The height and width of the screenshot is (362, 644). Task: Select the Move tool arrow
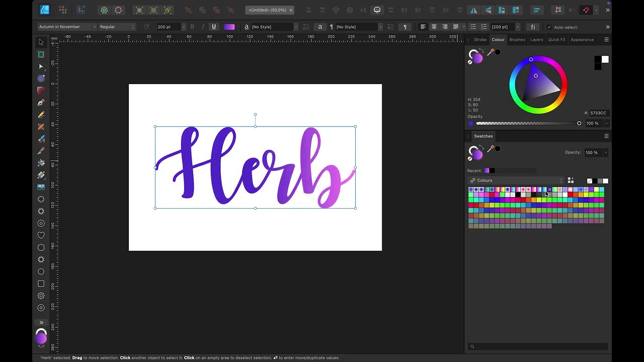(x=41, y=42)
